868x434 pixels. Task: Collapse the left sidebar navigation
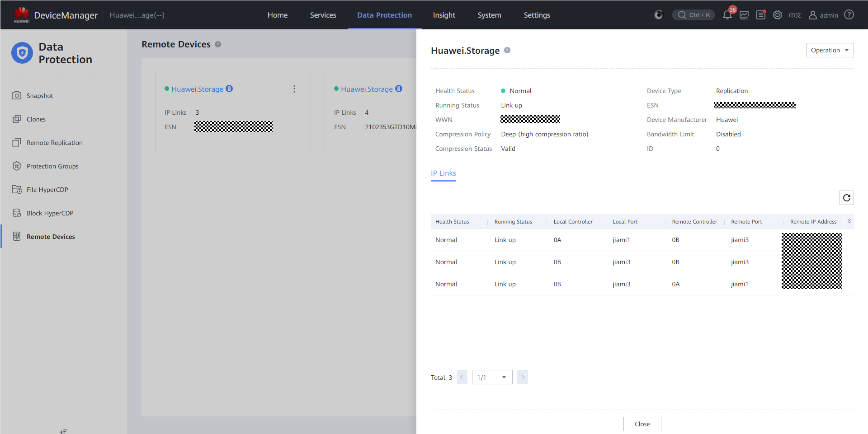[64, 431]
